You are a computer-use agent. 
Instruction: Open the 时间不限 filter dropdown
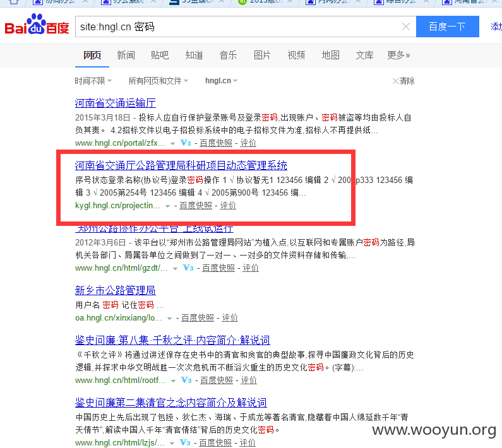coord(93,81)
